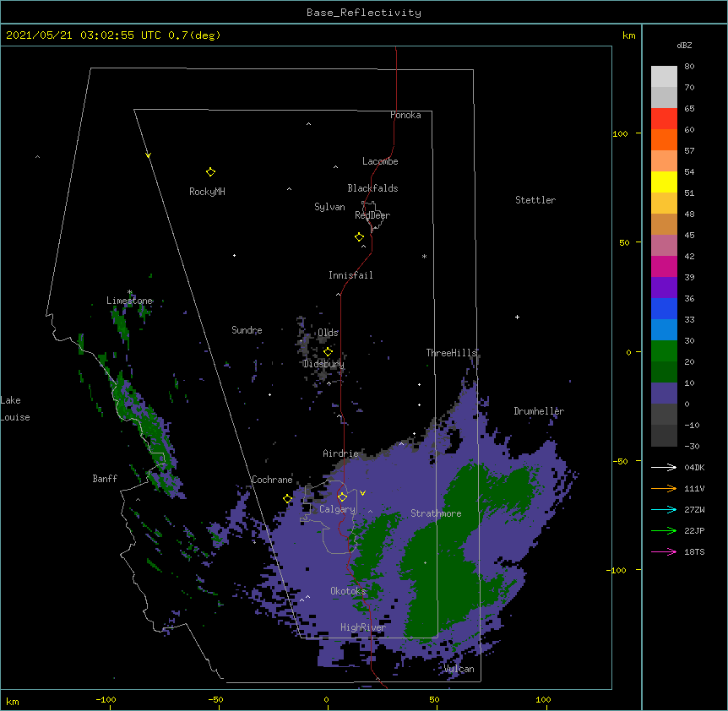Click the white 04DK arrow legend
Image resolution: width=728 pixels, height=711 pixels.
664,467
